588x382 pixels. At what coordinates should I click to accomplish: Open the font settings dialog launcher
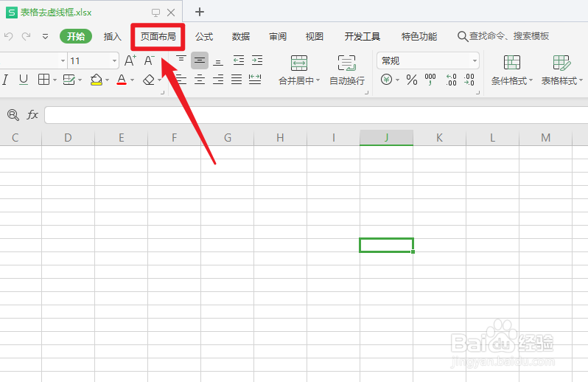162,93
